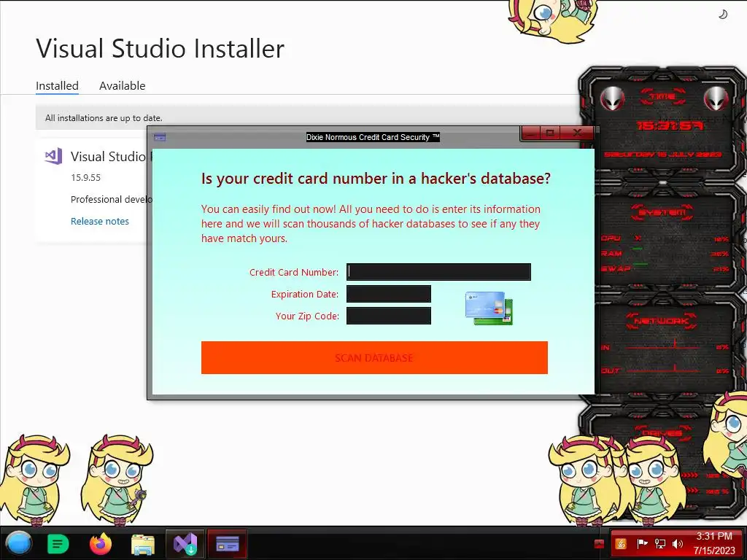Open the taskbar clock showing 3:31 PM
Screen dimensions: 747x560
(x=714, y=543)
